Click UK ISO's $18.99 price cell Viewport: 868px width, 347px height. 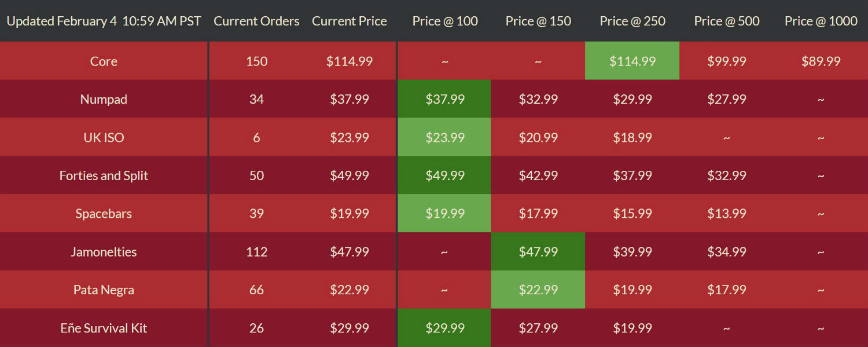click(x=632, y=138)
